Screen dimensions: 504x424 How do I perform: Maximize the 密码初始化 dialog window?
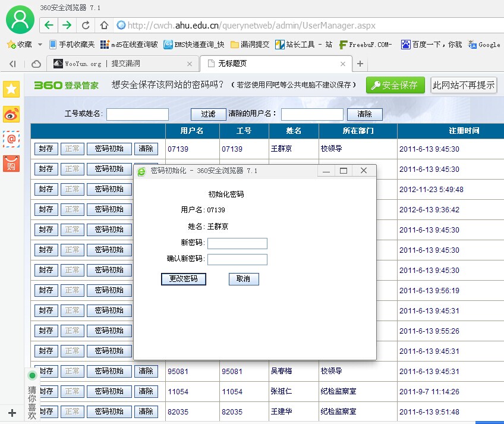pos(344,171)
